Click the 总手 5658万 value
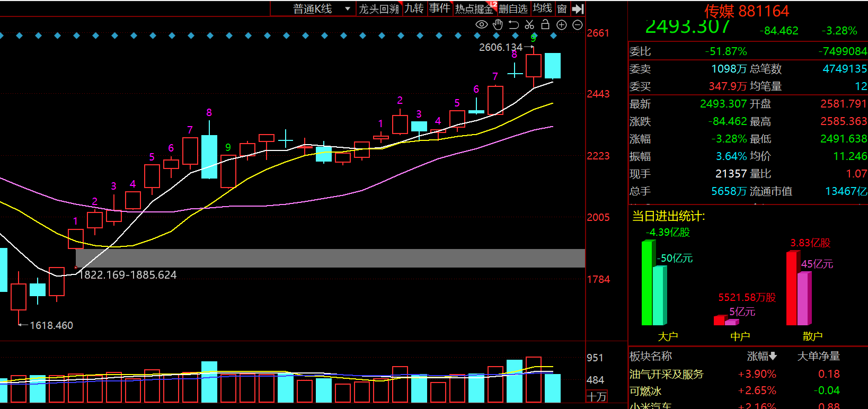This screenshot has width=868, height=409. pyautogui.click(x=729, y=191)
